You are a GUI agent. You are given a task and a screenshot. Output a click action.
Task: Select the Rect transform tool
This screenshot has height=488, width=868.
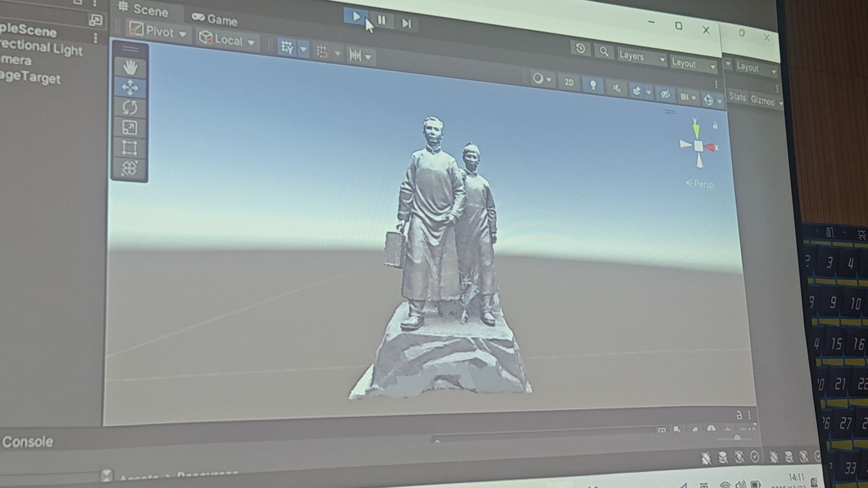pyautogui.click(x=129, y=148)
